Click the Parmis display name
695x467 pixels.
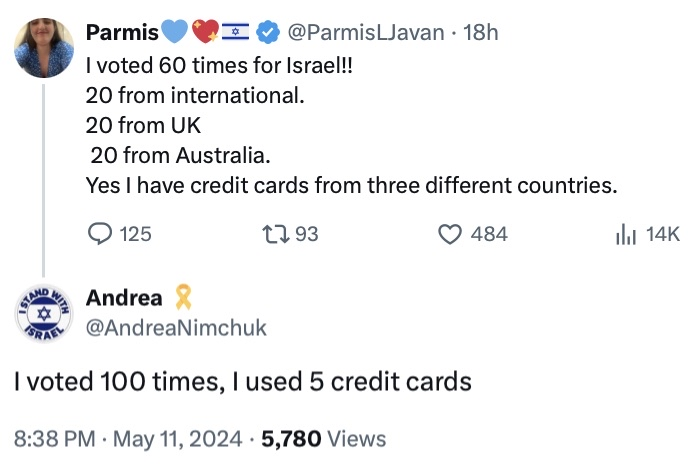point(122,32)
